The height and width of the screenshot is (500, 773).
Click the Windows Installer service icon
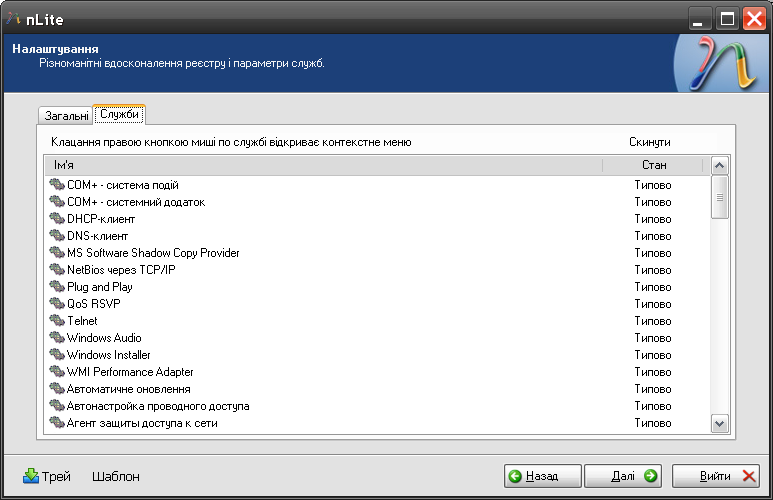[x=57, y=355]
